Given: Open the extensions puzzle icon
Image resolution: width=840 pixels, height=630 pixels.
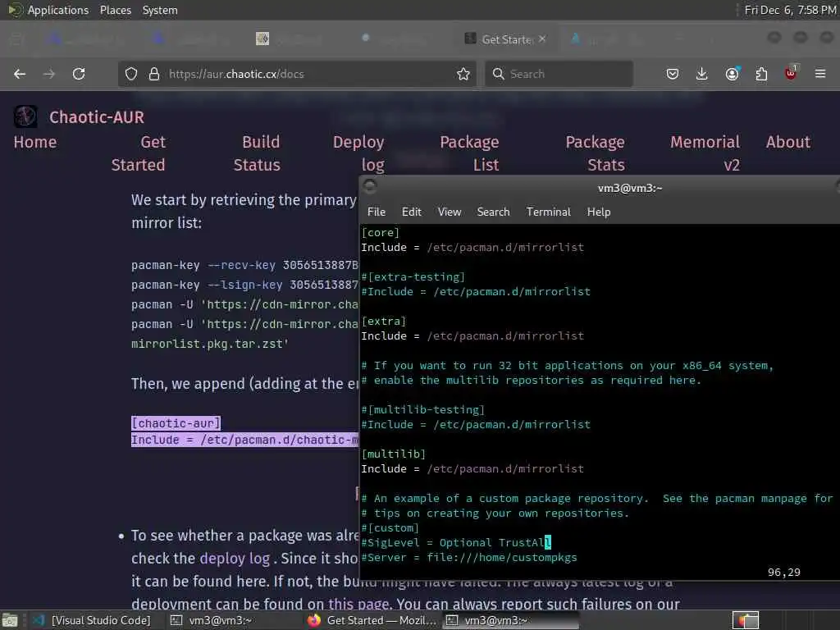Looking at the screenshot, I should pyautogui.click(x=761, y=74).
